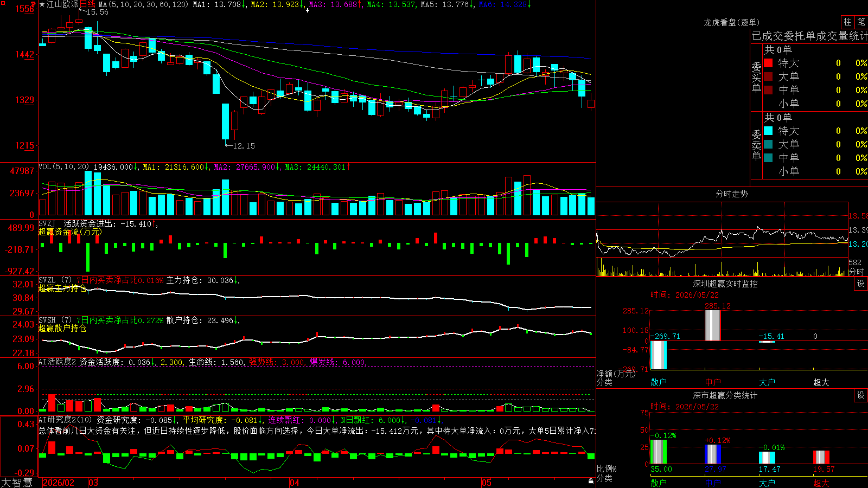Screen dimensions: 868x488
Task: Click the VOL(5,10,20) indicator label
Action: [63, 167]
